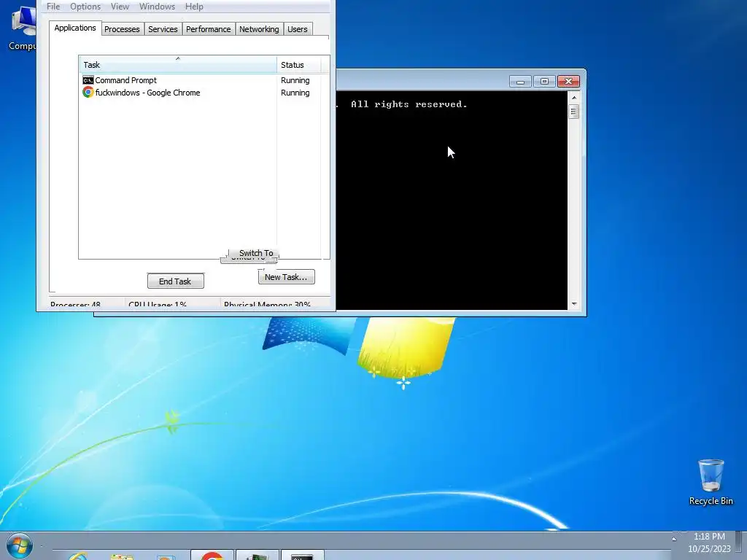Click Command Prompt scrollbar up arrow
Image resolution: width=747 pixels, height=560 pixels.
pyautogui.click(x=573, y=97)
